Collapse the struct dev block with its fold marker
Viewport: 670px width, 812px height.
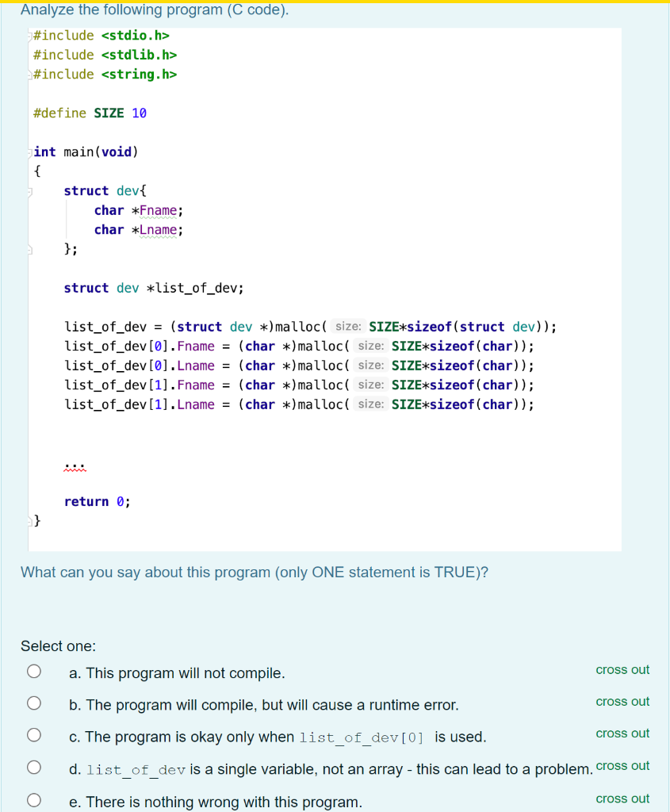29,190
